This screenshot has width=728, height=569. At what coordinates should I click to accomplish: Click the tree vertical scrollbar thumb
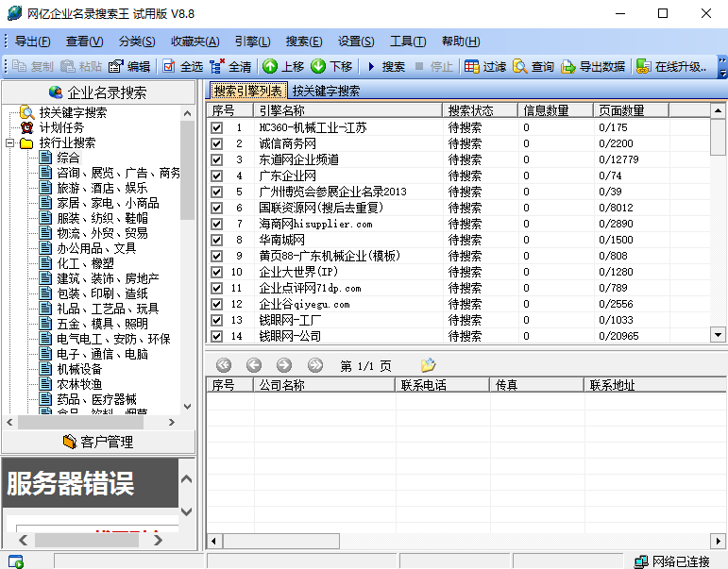coord(187,170)
